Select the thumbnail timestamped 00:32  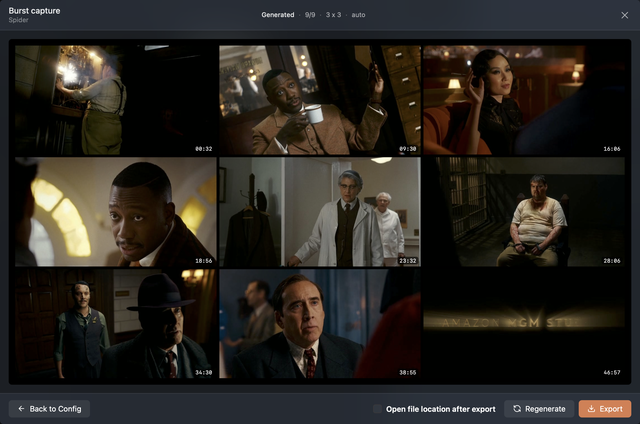click(116, 100)
